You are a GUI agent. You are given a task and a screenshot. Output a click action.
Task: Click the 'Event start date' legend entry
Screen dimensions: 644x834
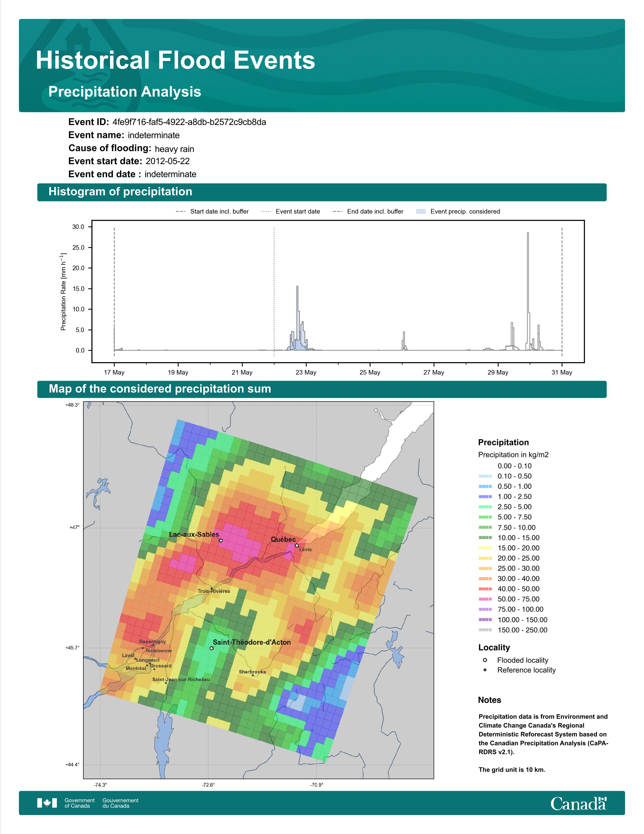coord(291,212)
